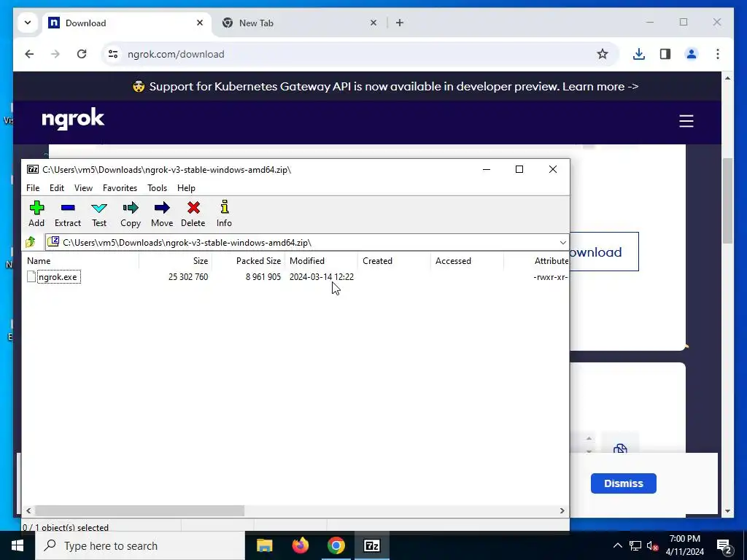This screenshot has height=560, width=747.
Task: Open the File menu in 7-Zip
Action: 33,188
